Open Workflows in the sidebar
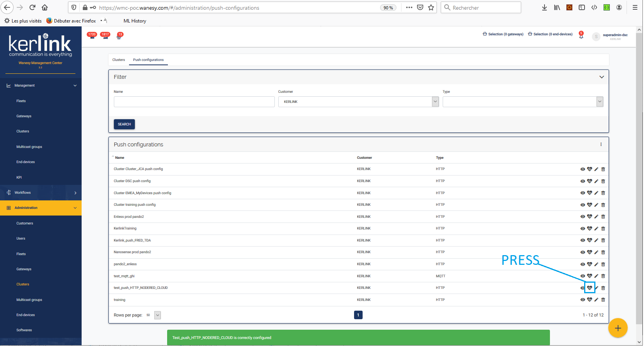Viewport: 644px width, 346px height. click(x=41, y=193)
